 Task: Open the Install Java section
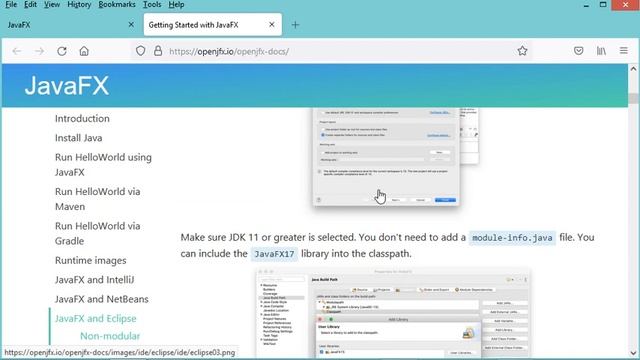pyautogui.click(x=78, y=138)
